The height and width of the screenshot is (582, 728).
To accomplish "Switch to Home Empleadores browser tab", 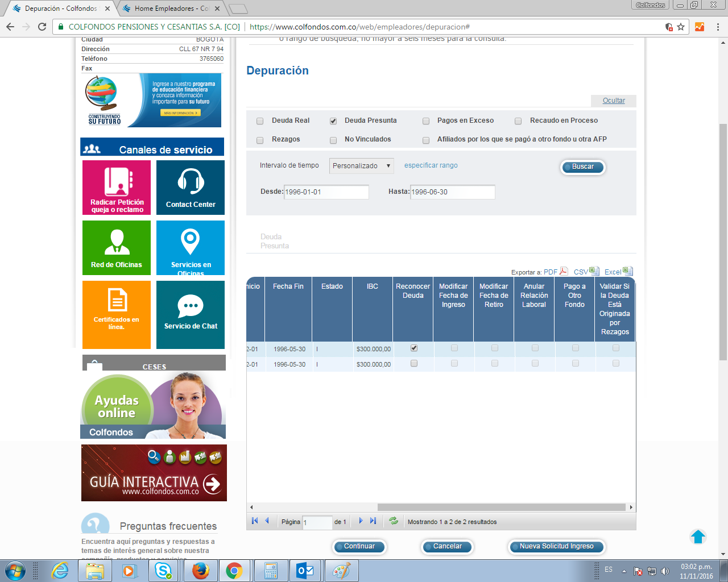I will coord(171,9).
